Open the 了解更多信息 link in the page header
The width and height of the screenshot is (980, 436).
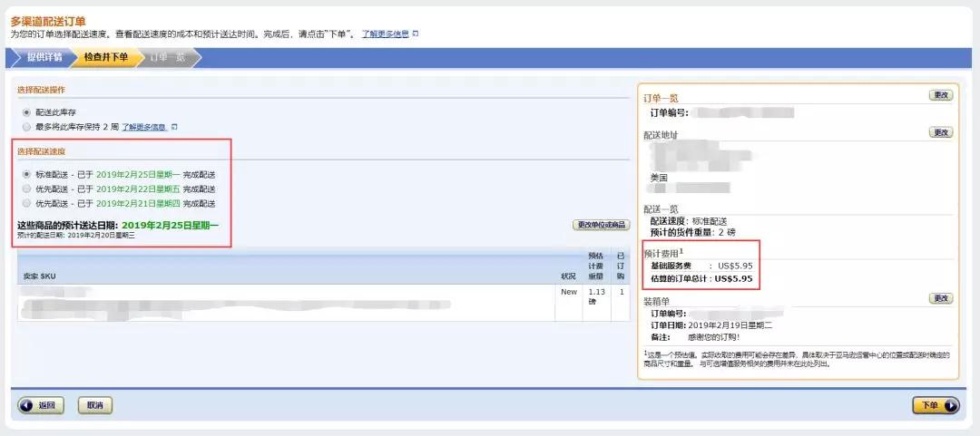pos(385,34)
